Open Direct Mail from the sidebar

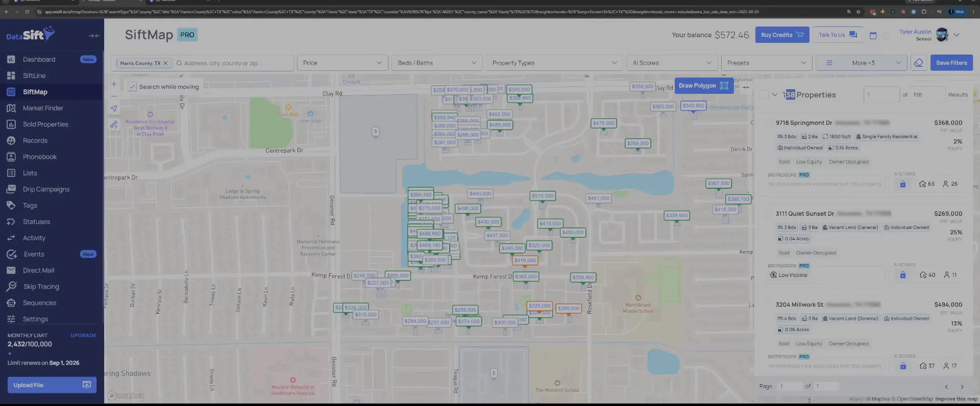tap(38, 270)
